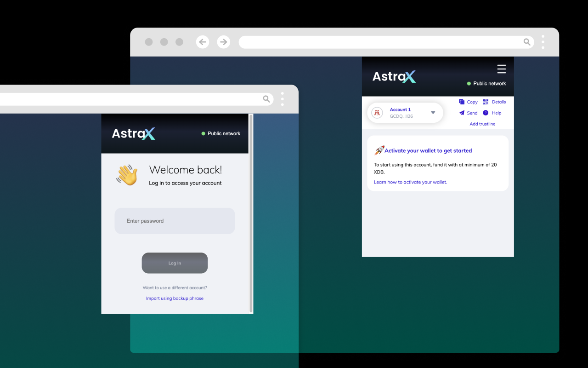
Task: Click 'Activate your wallet to get started' heading
Action: [428, 151]
